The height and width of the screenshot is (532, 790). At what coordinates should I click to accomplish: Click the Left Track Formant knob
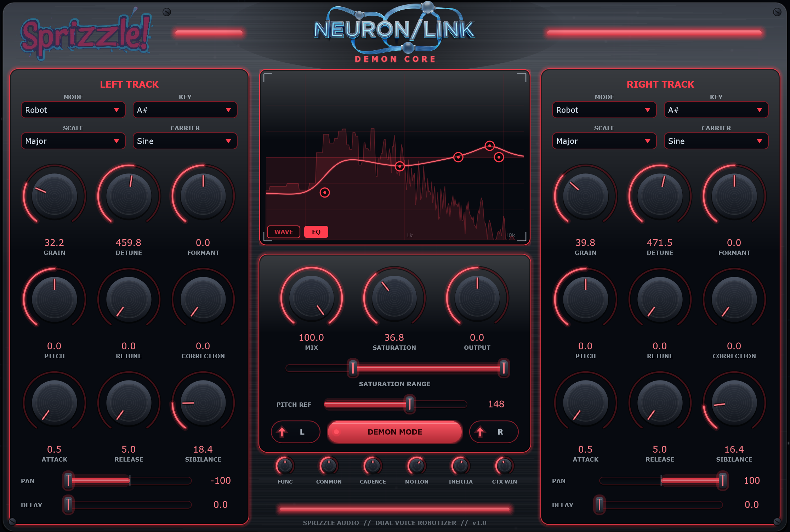tap(203, 196)
